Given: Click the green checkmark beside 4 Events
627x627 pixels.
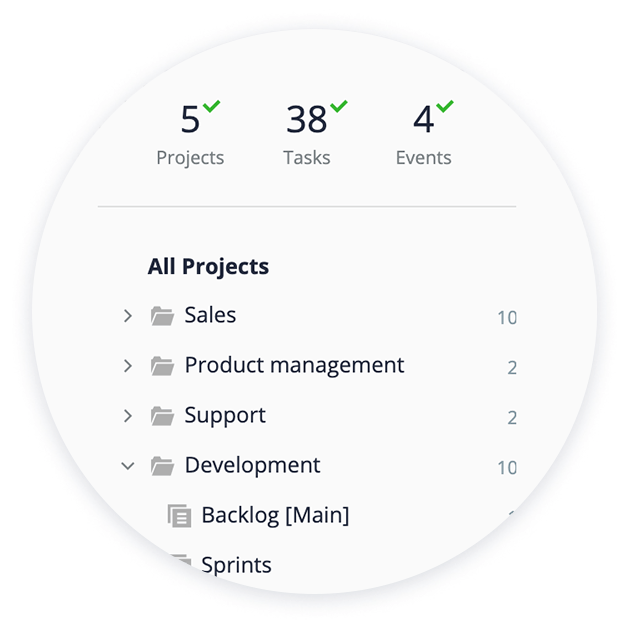Looking at the screenshot, I should coord(445,106).
